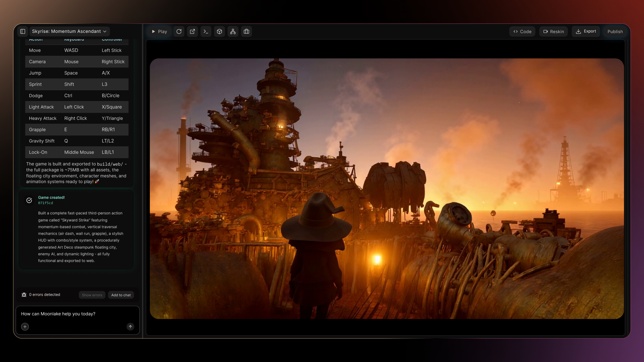This screenshot has height=362, width=644.
Task: Click the bug errors detected icon
Action: 24,295
